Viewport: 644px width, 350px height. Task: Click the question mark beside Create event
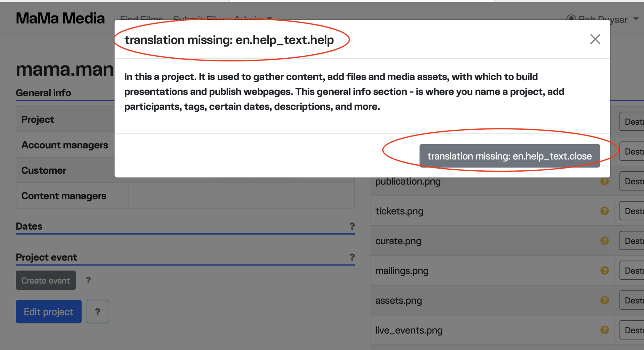88,280
